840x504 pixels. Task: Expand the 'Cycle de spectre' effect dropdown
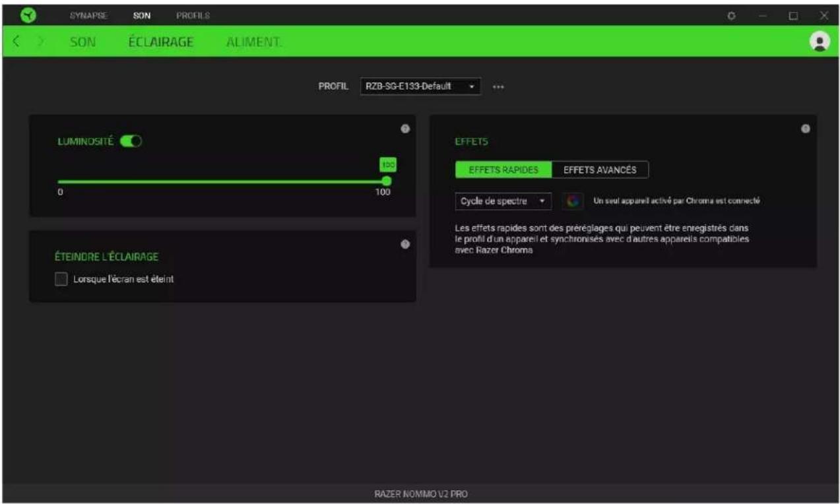[503, 201]
